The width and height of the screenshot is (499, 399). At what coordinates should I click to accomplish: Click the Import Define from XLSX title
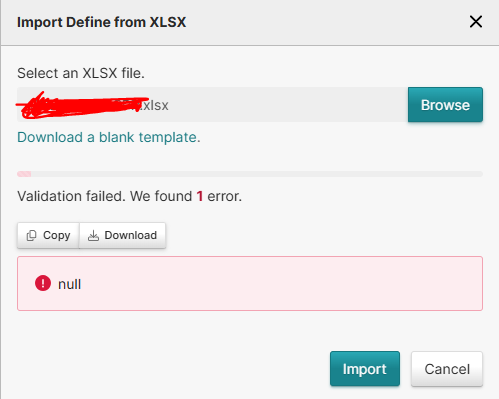coord(101,22)
